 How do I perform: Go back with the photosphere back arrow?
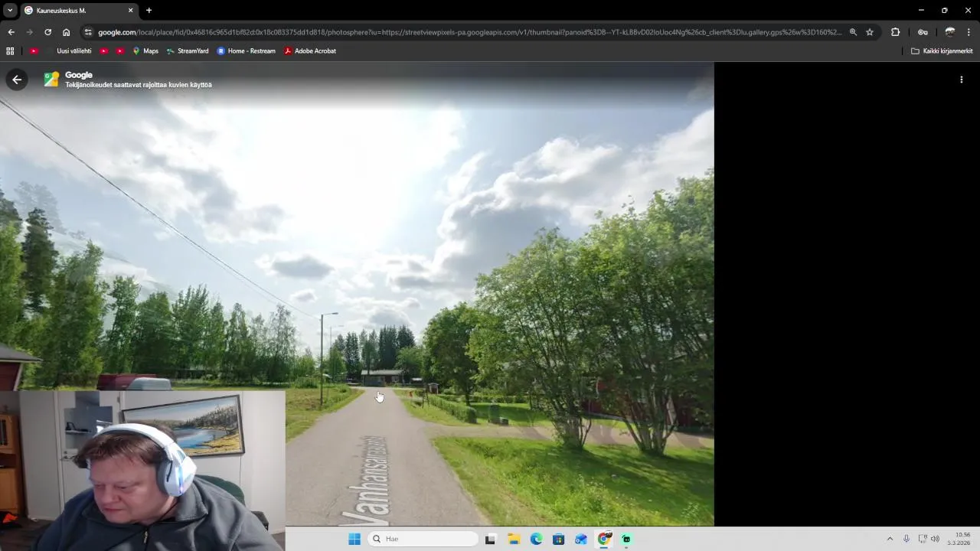click(17, 80)
